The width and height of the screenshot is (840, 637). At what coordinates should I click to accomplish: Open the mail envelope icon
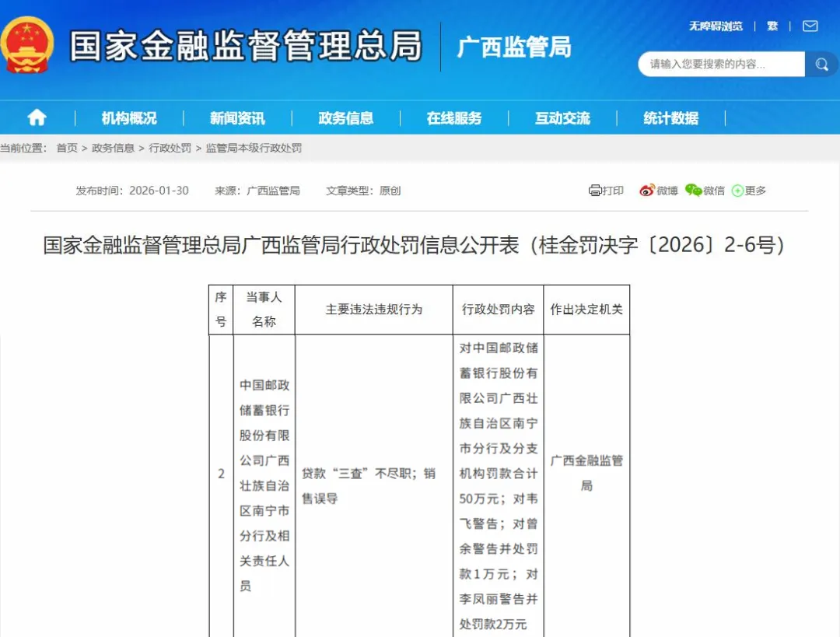click(x=810, y=26)
